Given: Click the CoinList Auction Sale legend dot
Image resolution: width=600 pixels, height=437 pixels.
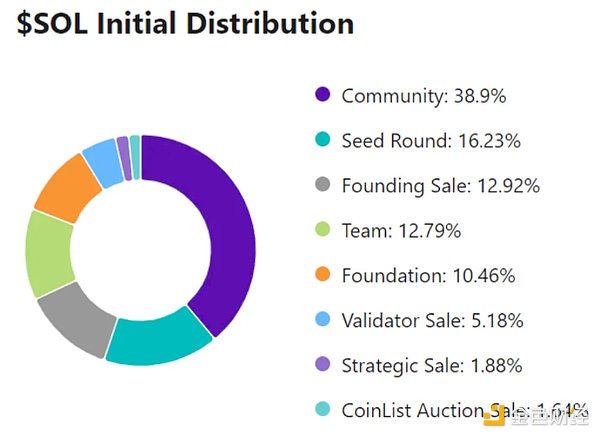Looking at the screenshot, I should (x=322, y=411).
